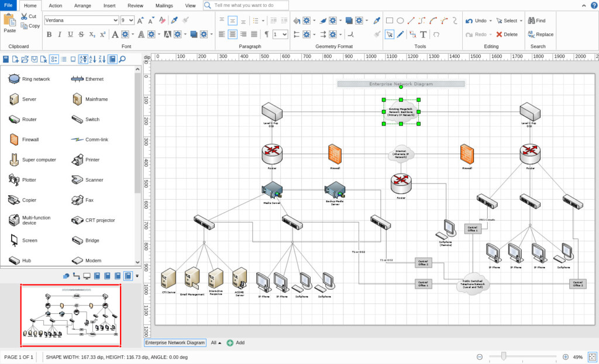Select the Ellipse drawing tool
The height and width of the screenshot is (364, 599).
click(401, 20)
